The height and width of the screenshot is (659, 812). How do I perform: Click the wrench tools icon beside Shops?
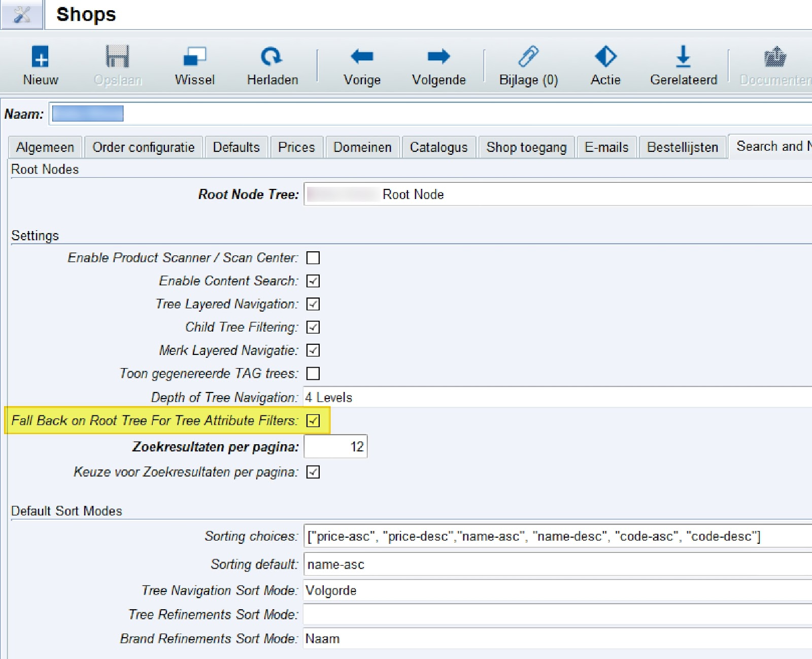pyautogui.click(x=22, y=15)
